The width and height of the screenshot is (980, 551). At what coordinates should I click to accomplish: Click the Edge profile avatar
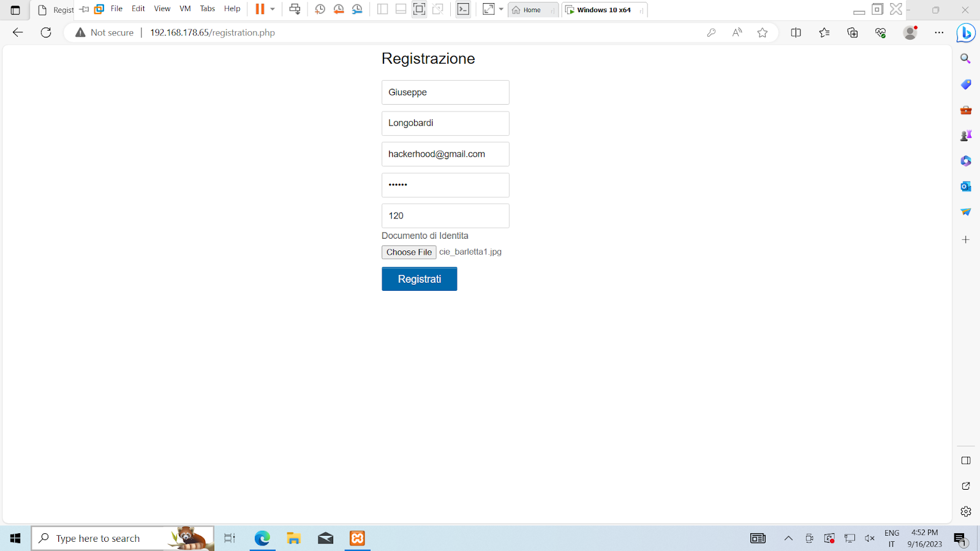pos(910,32)
